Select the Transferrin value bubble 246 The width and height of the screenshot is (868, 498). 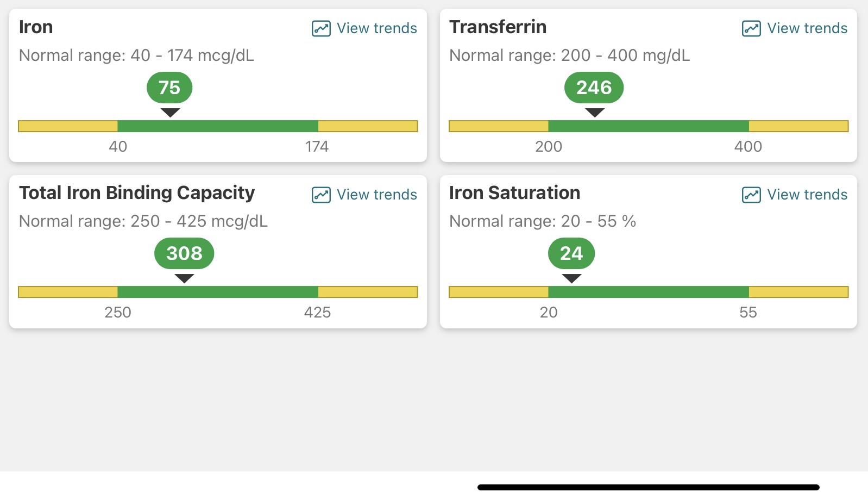594,88
